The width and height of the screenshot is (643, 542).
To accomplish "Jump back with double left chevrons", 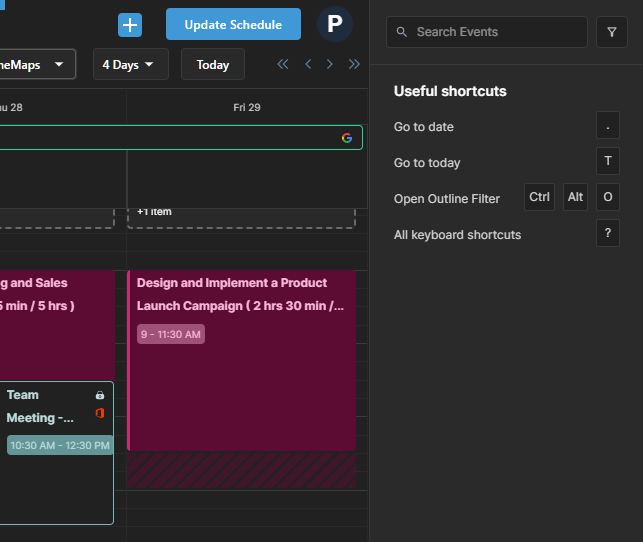I will (x=283, y=64).
